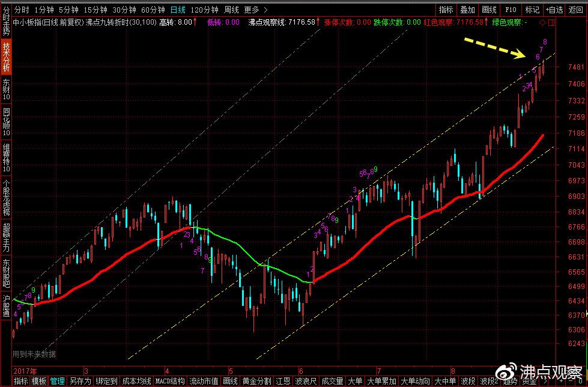Open the 东财10 side tab

coord(6,90)
